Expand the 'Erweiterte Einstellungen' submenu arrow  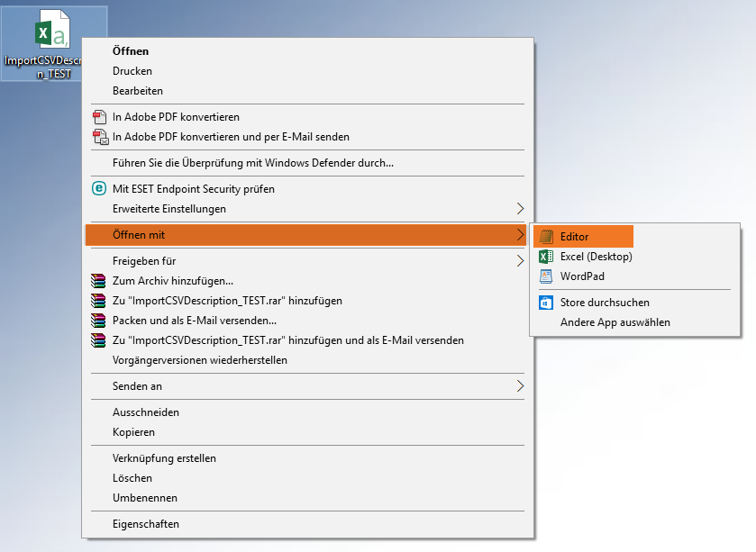pyautogui.click(x=520, y=209)
